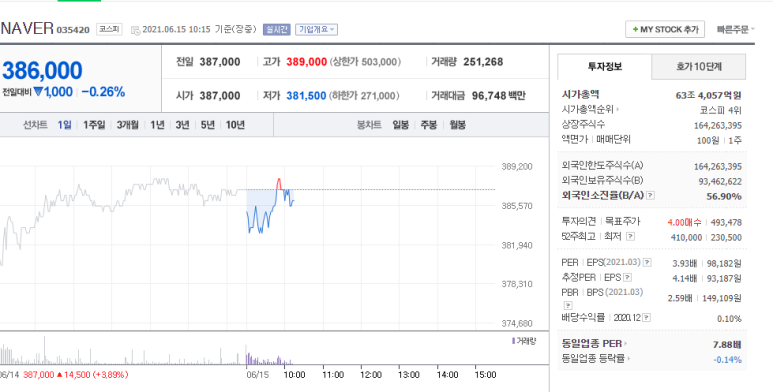This screenshot has height=392, width=773.
Task: Click the 거래대금 96,748 백만 value
Action: click(498, 96)
